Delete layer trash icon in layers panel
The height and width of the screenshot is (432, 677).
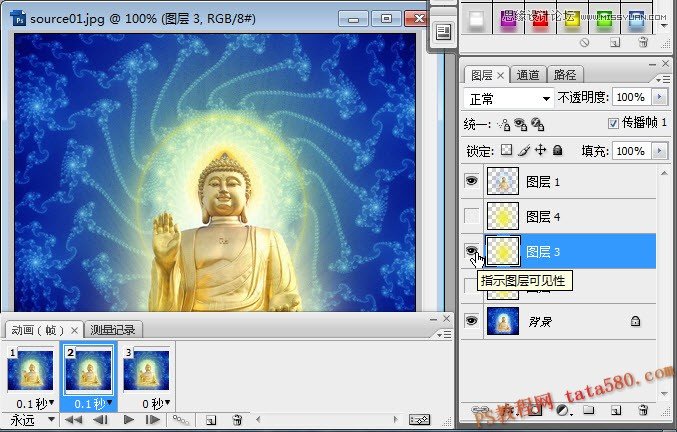tap(643, 410)
